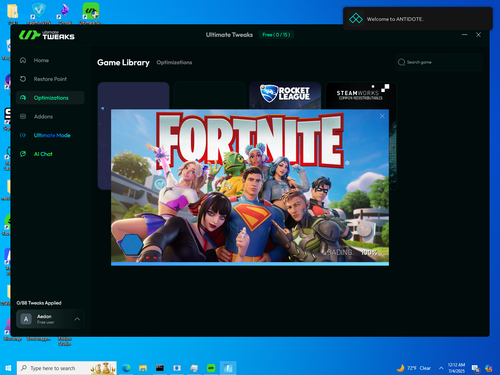Click the Optimizations gauge icon
The width and height of the screenshot is (500, 375).
pyautogui.click(x=23, y=98)
